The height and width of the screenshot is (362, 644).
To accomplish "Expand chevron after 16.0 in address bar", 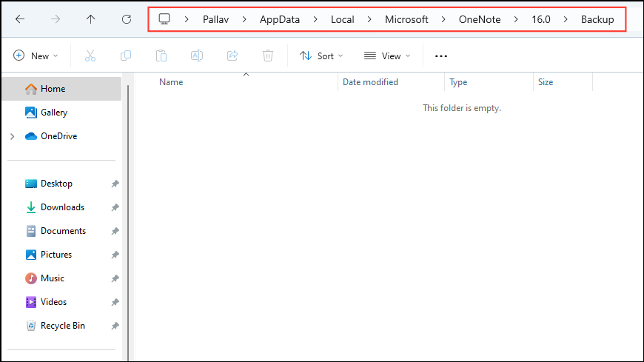I will pyautogui.click(x=566, y=19).
